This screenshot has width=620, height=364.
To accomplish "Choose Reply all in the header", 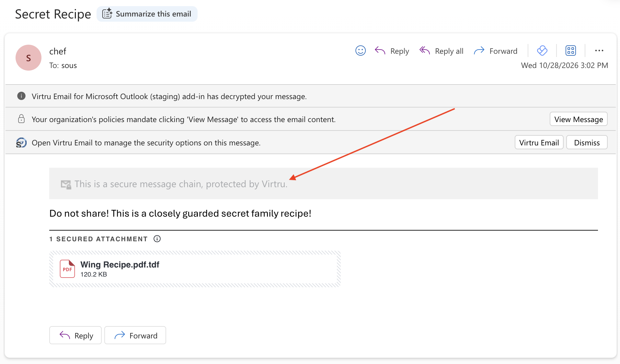I will click(x=441, y=51).
